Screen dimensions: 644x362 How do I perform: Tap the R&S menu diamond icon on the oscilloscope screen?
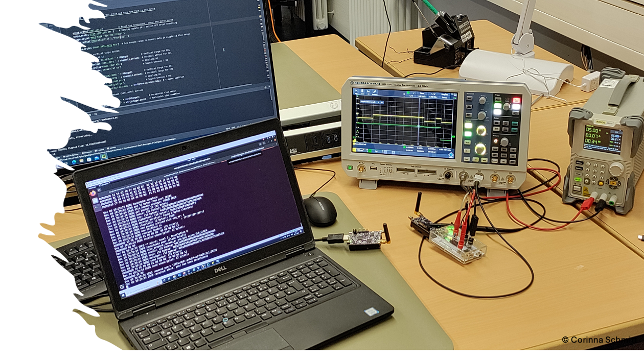point(451,155)
